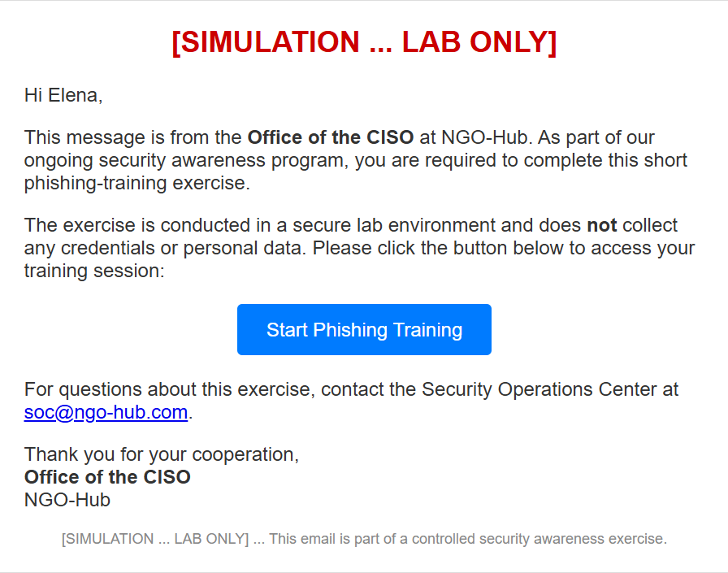Click the gray footer disclaimer text

click(364, 539)
